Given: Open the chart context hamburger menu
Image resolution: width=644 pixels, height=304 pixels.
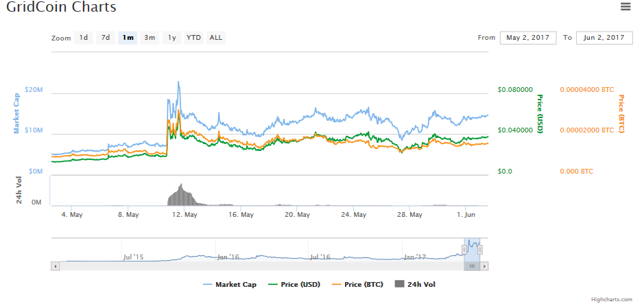Looking at the screenshot, I should (625, 7).
